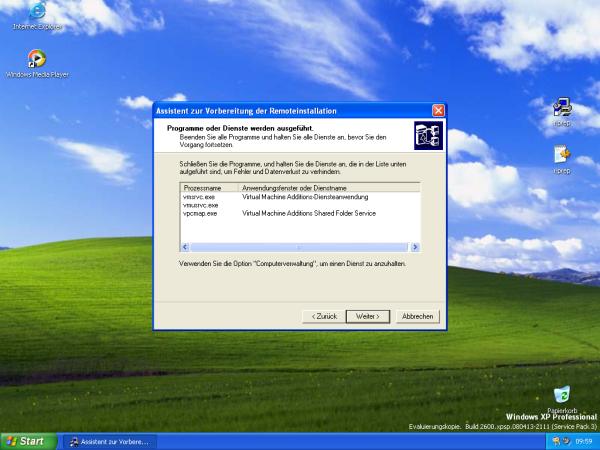This screenshot has height=450, width=600.
Task: Cancel the wizard with Abbrechen
Action: 417,316
